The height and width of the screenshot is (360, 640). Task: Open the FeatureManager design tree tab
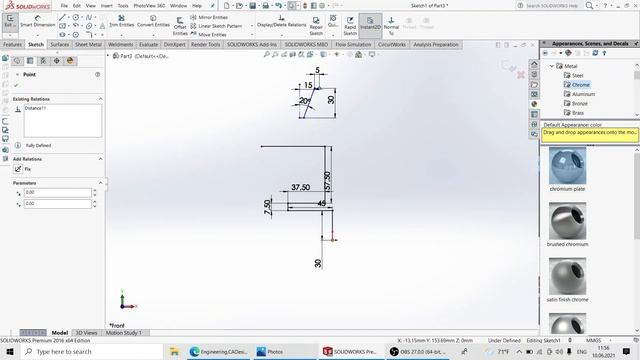tap(17, 61)
